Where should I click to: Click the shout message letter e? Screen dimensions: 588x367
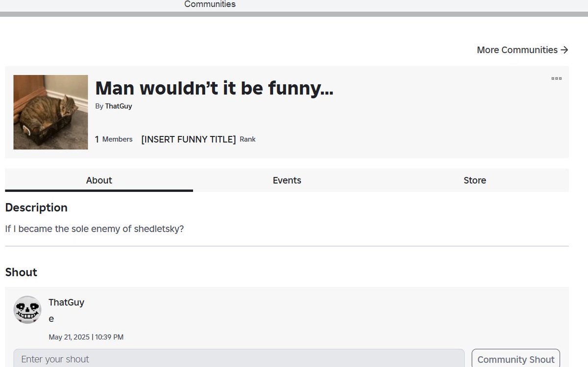click(51, 319)
